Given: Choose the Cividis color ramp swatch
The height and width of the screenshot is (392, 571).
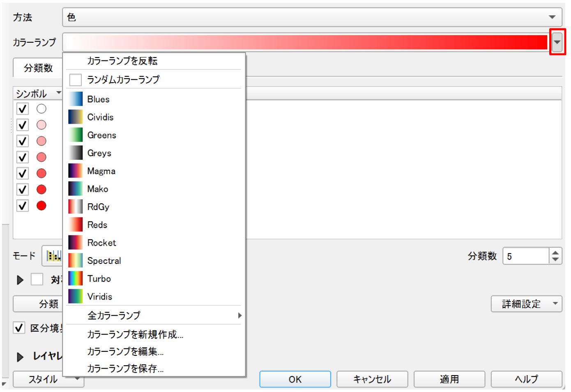Looking at the screenshot, I should click(x=76, y=117).
